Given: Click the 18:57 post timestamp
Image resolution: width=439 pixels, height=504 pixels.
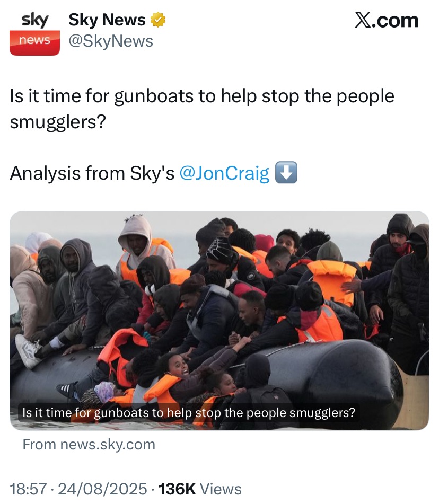Looking at the screenshot, I should tap(28, 489).
